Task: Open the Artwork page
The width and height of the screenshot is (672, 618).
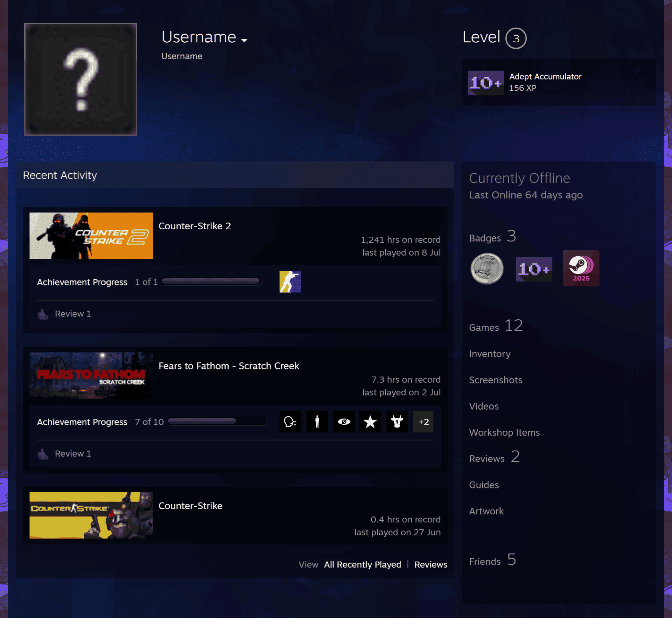Action: (x=486, y=511)
